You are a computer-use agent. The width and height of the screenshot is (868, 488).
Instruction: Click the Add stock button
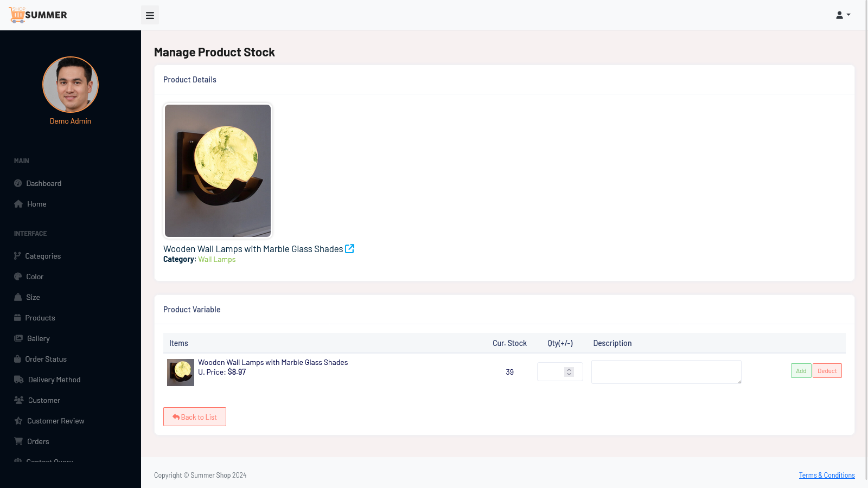pos(801,371)
